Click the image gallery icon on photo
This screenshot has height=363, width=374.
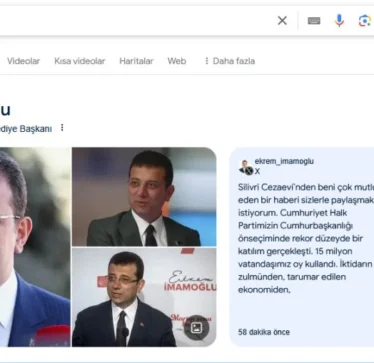tap(196, 328)
